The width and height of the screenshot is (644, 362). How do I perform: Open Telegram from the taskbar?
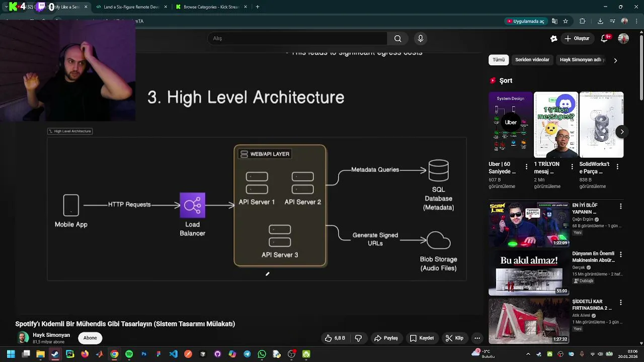point(247,354)
